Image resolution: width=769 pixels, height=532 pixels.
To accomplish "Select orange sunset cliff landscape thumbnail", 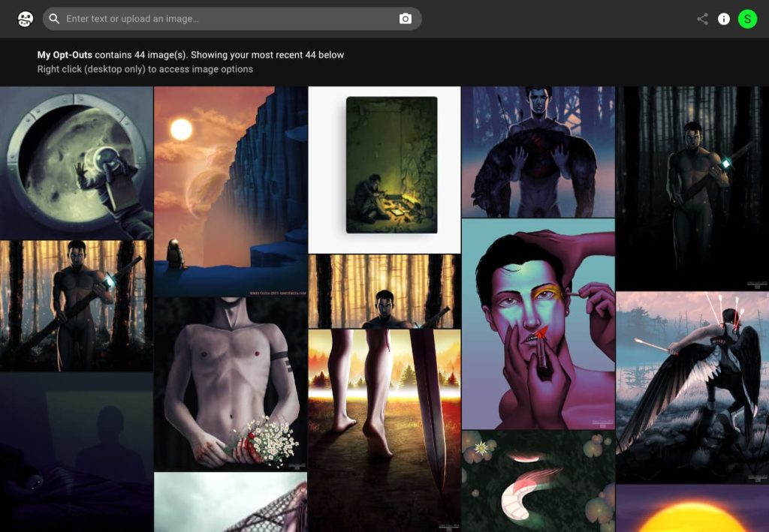I will [x=231, y=191].
